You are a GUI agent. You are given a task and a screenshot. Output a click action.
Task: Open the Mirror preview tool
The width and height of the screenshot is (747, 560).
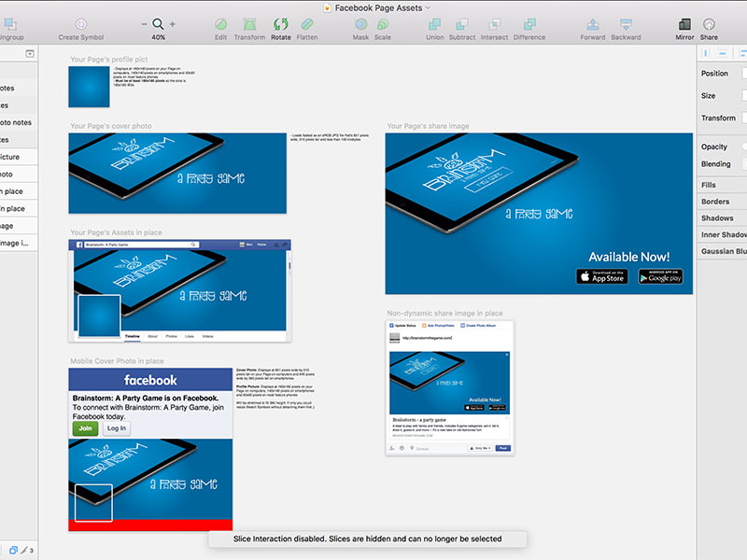[684, 24]
